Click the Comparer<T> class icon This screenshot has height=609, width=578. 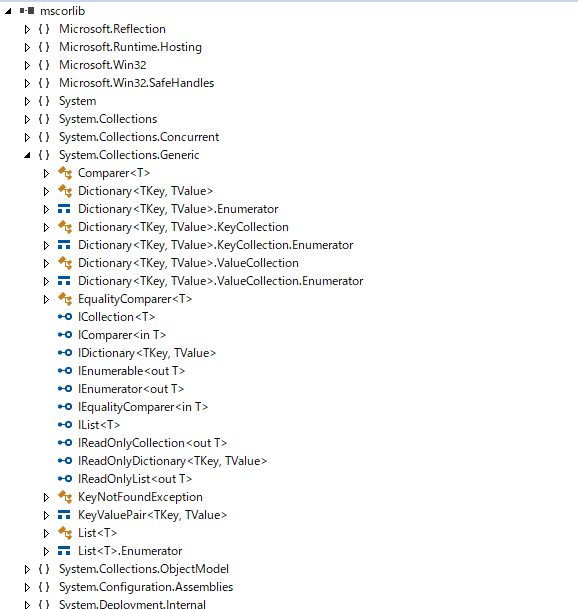point(65,173)
